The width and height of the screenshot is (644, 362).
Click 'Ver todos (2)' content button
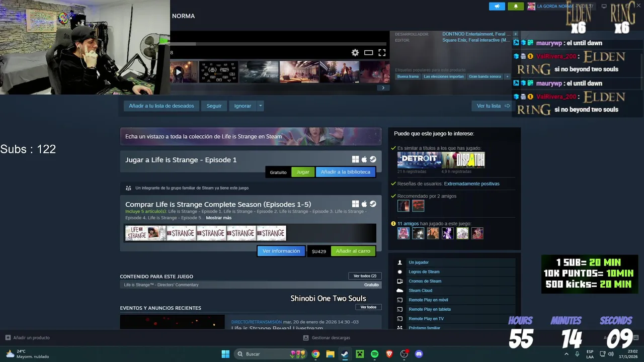point(365,276)
